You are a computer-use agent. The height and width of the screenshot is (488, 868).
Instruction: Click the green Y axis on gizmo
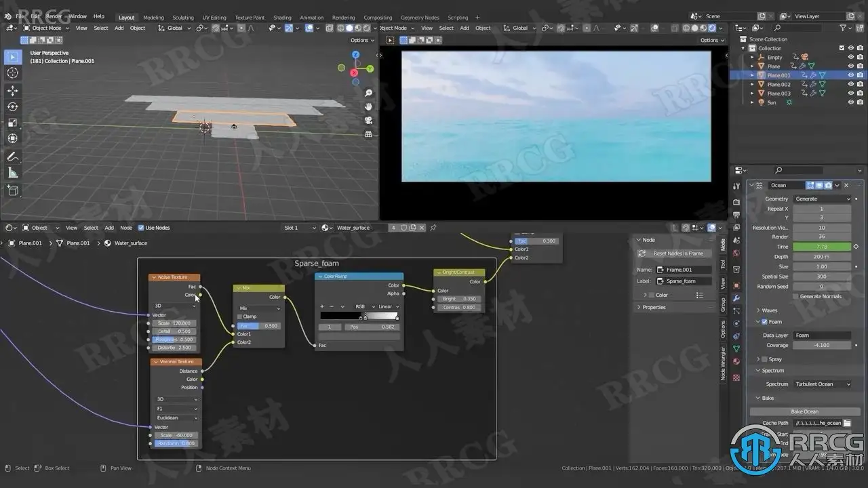click(x=370, y=68)
